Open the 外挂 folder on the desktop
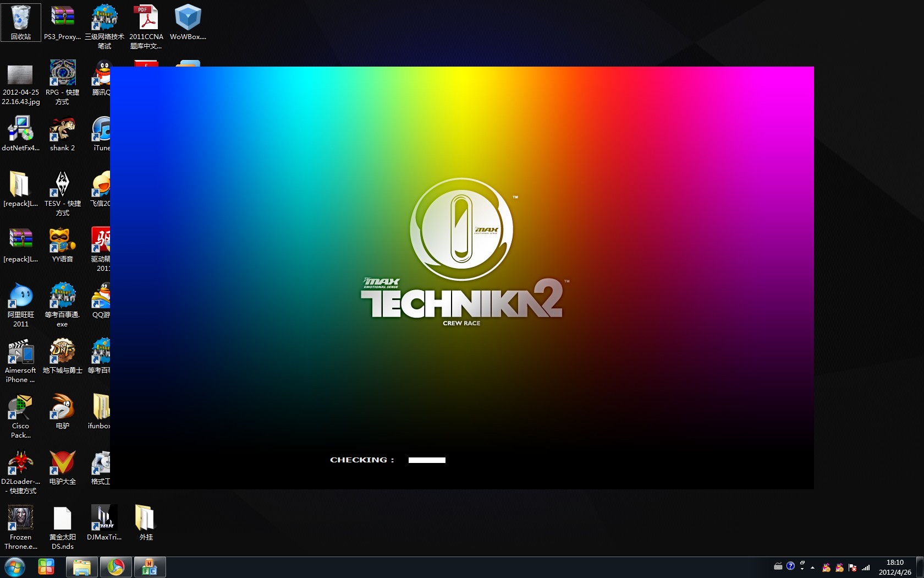 coord(146,523)
